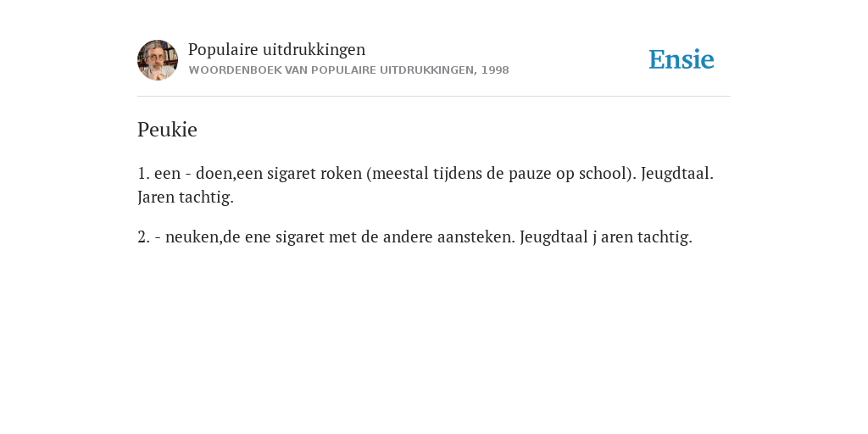Click the number "1." of the first definition
This screenshot has width=868, height=434.
click(x=144, y=173)
